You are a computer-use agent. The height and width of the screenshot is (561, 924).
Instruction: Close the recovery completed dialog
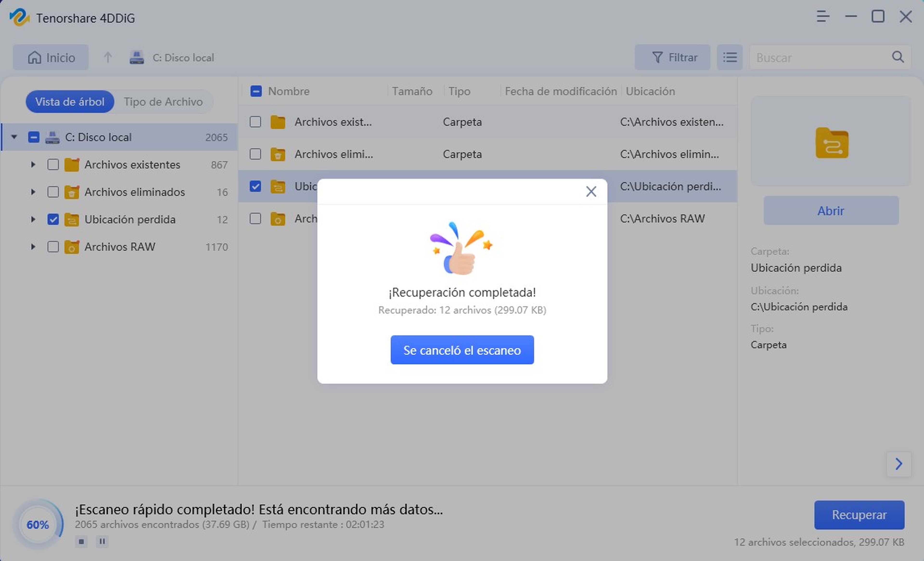[591, 192]
